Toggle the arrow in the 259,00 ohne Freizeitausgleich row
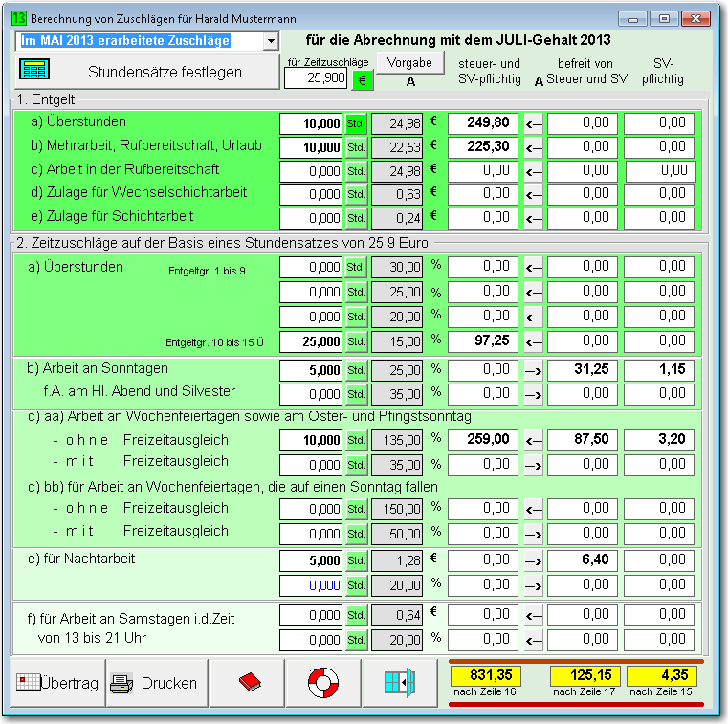728x724 pixels. 534,440
